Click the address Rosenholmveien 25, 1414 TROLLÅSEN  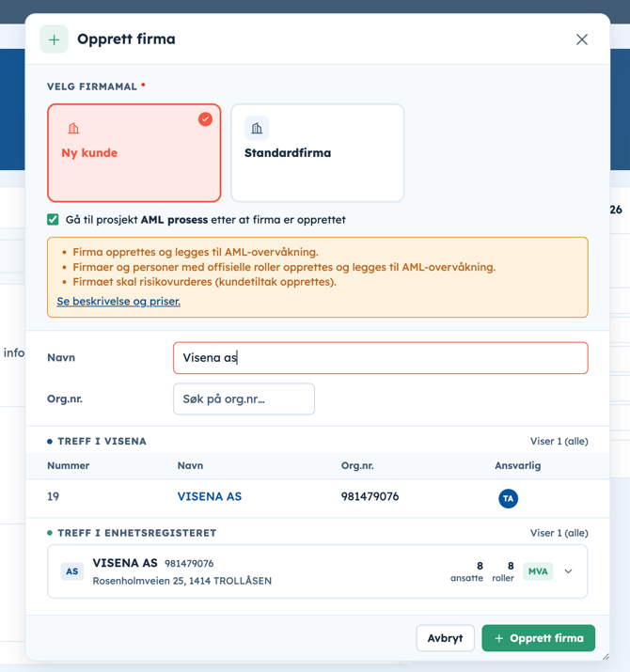182,581
